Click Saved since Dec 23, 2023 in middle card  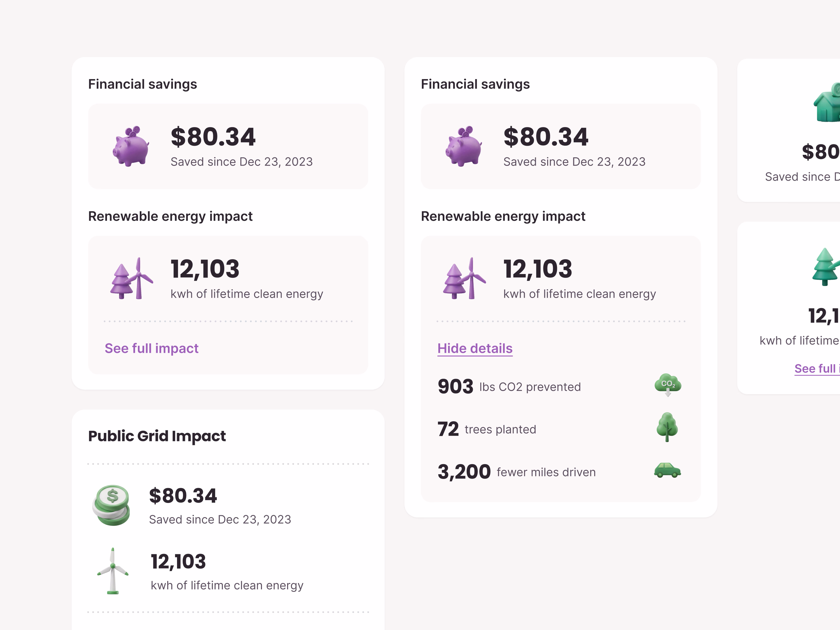pyautogui.click(x=574, y=162)
